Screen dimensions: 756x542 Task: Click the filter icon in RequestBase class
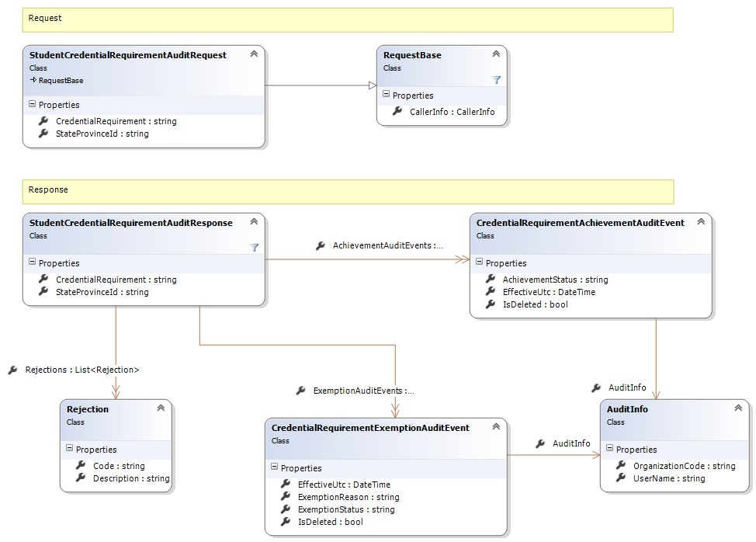[x=497, y=80]
